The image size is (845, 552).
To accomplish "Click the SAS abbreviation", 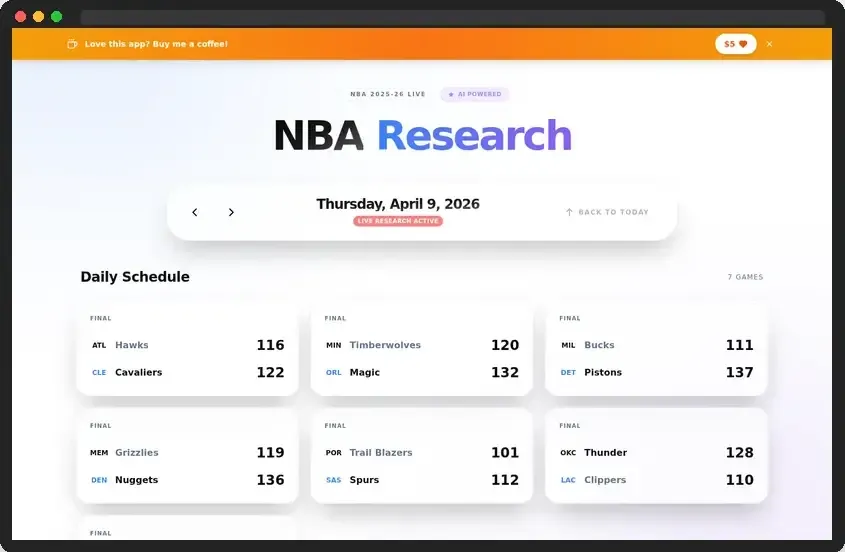I will coord(334,480).
